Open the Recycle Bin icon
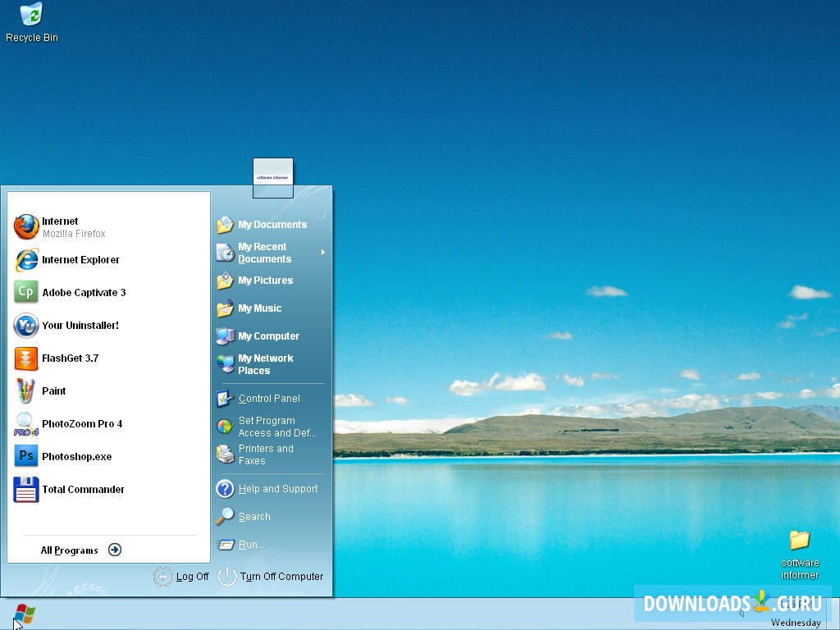This screenshot has width=840, height=630. 31,21
